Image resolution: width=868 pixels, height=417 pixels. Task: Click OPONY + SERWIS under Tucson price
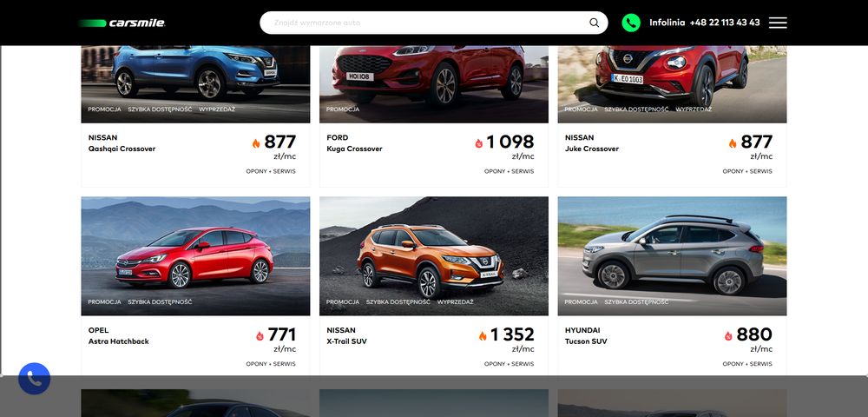[x=747, y=364]
